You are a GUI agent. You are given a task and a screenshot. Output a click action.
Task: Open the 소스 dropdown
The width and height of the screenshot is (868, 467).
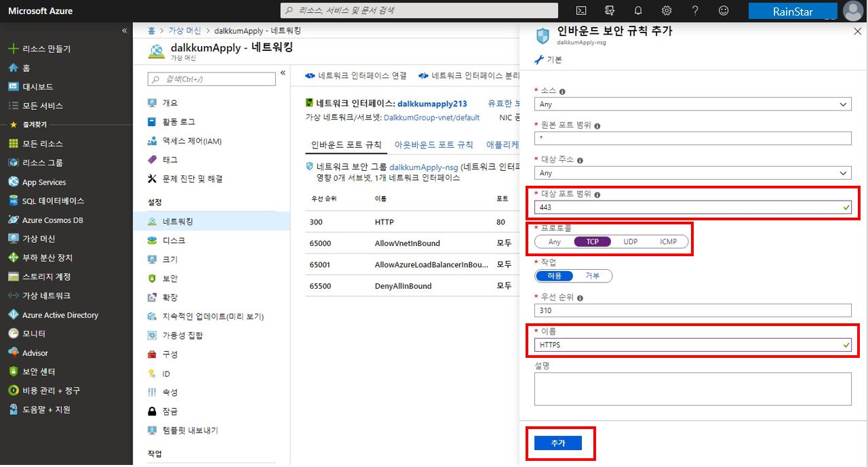tap(692, 104)
